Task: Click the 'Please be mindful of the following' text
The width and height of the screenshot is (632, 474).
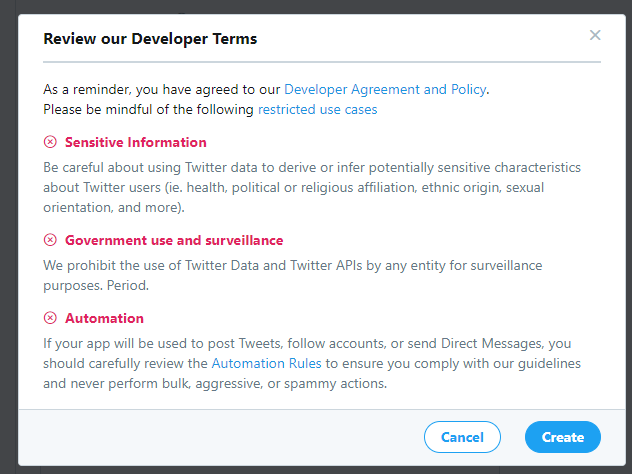Action: 149,109
